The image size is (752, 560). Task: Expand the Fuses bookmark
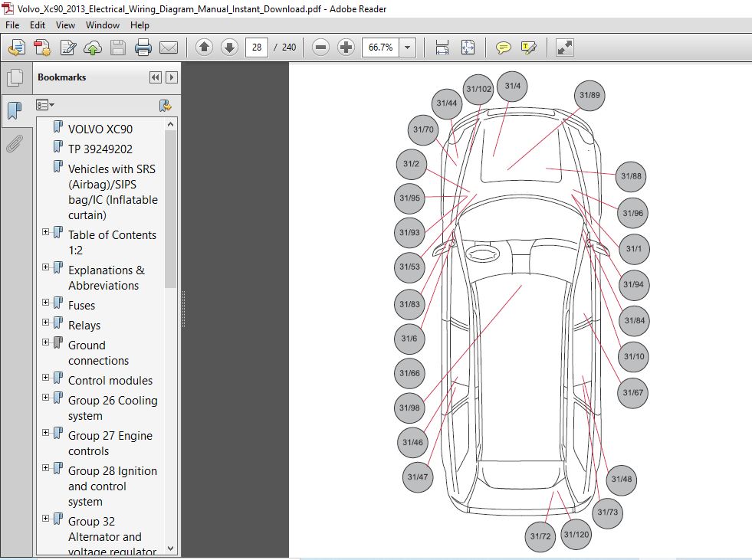pos(45,303)
